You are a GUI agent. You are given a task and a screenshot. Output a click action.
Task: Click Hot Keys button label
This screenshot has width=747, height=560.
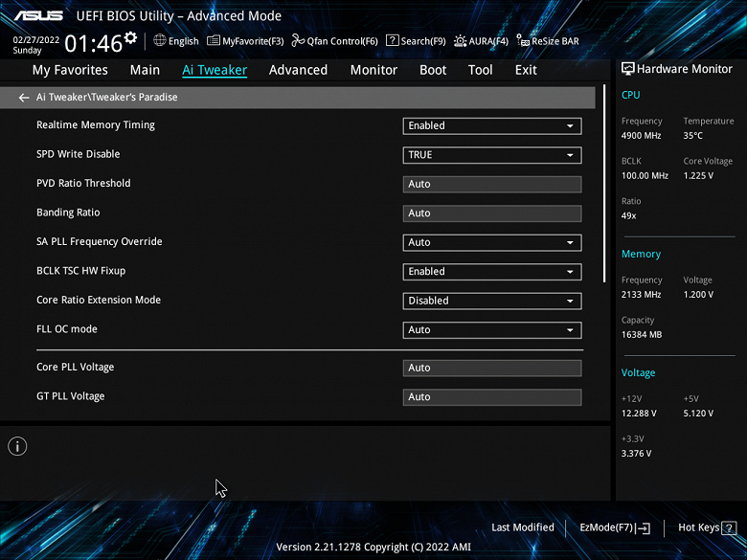tap(699, 527)
